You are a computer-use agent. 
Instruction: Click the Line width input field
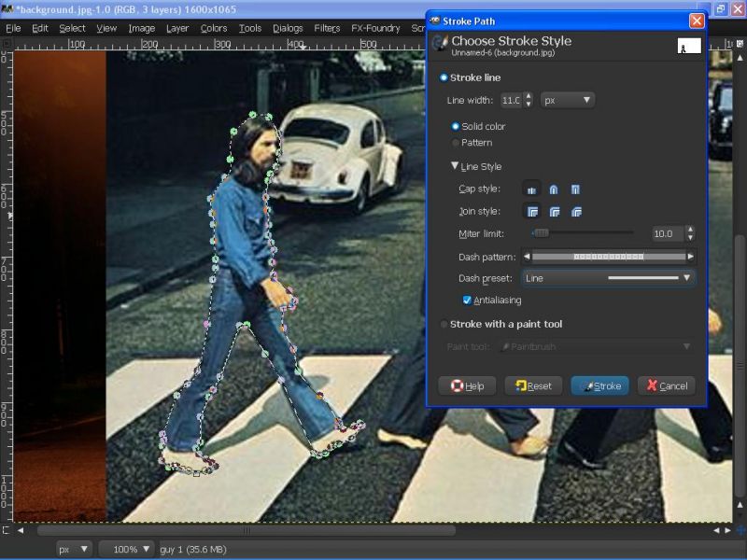click(x=512, y=100)
